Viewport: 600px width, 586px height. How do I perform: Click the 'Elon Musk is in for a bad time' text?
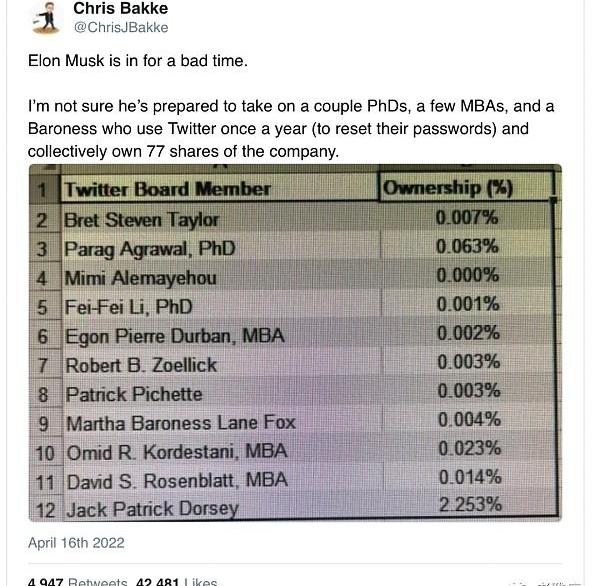(x=137, y=61)
